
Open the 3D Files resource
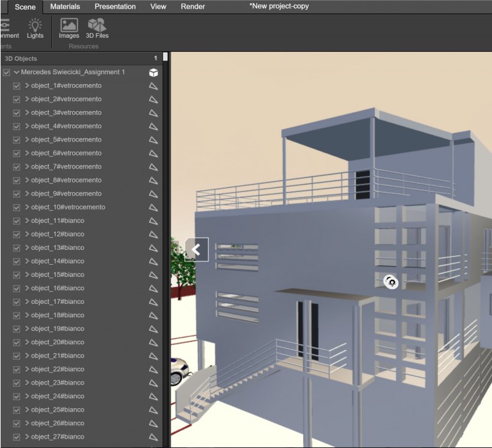[x=97, y=28]
